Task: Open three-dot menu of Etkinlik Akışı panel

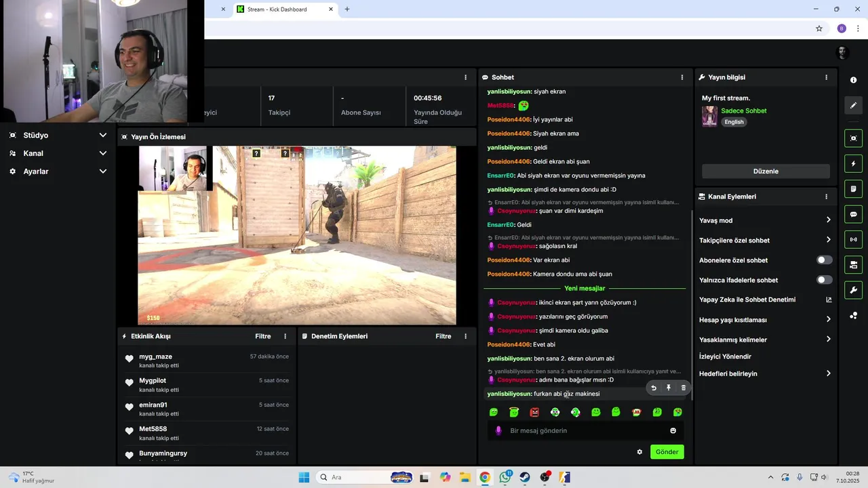Action: 285,336
